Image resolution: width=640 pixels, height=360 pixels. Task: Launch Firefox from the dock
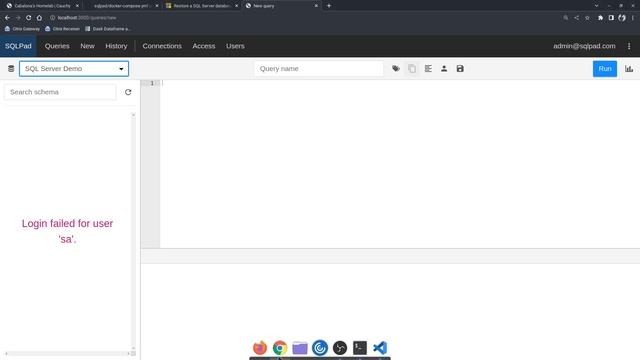pyautogui.click(x=260, y=348)
